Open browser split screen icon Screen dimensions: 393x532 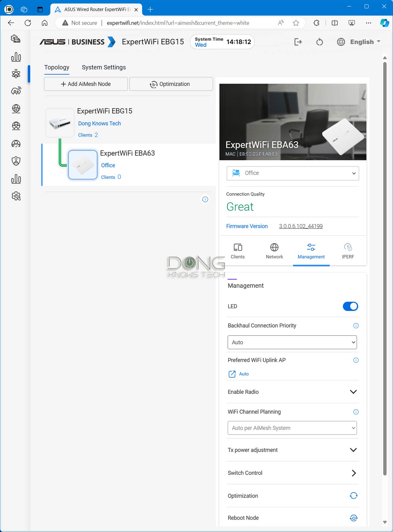(x=335, y=23)
